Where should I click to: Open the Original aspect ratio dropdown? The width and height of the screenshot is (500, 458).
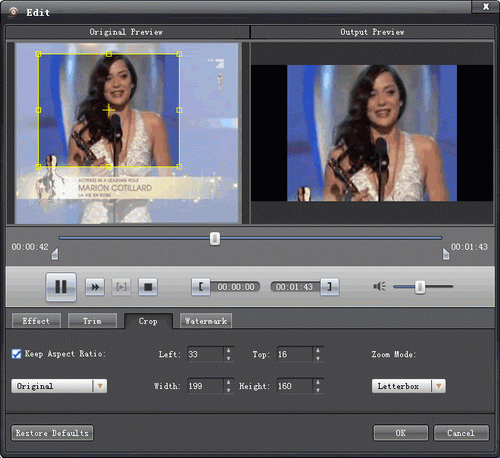pyautogui.click(x=59, y=386)
